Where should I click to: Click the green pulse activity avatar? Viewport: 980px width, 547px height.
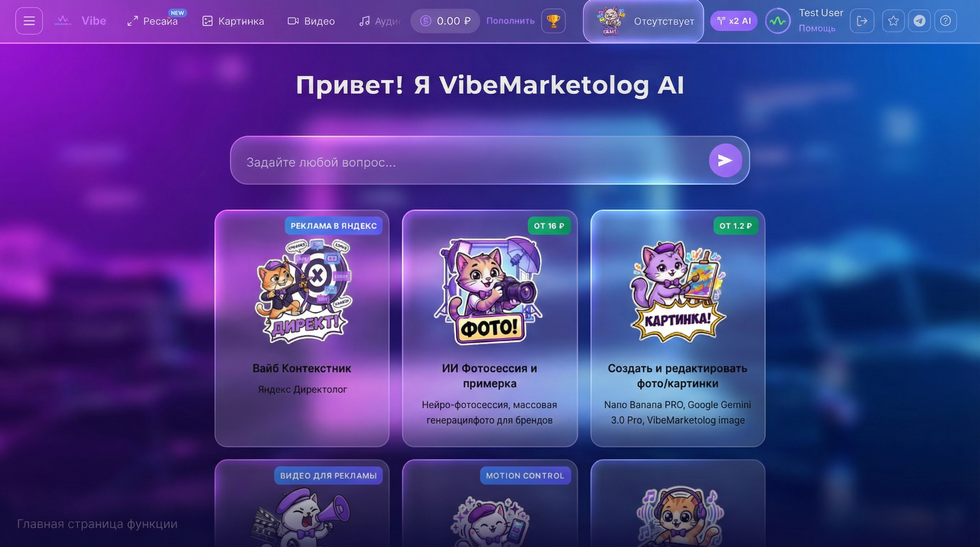click(x=778, y=21)
